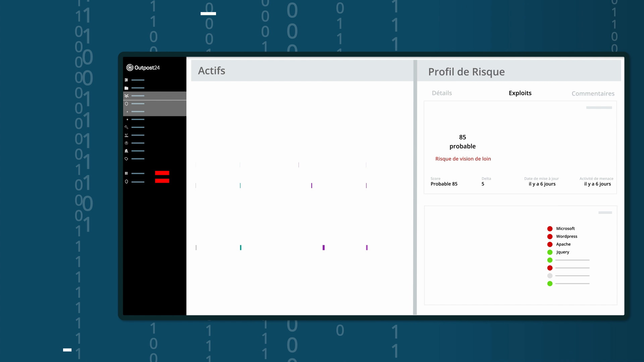Click the Wordpress legend entry
Viewport: 644px width, 362px height.
[567, 236]
